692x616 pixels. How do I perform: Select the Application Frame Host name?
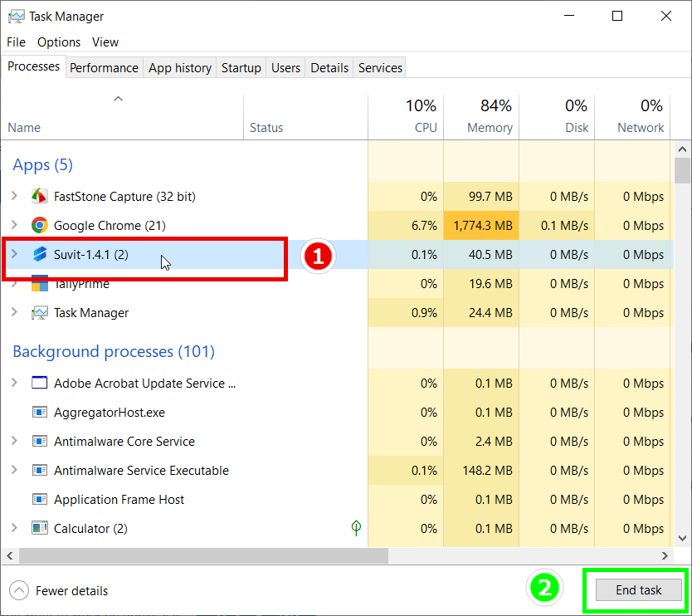point(119,500)
